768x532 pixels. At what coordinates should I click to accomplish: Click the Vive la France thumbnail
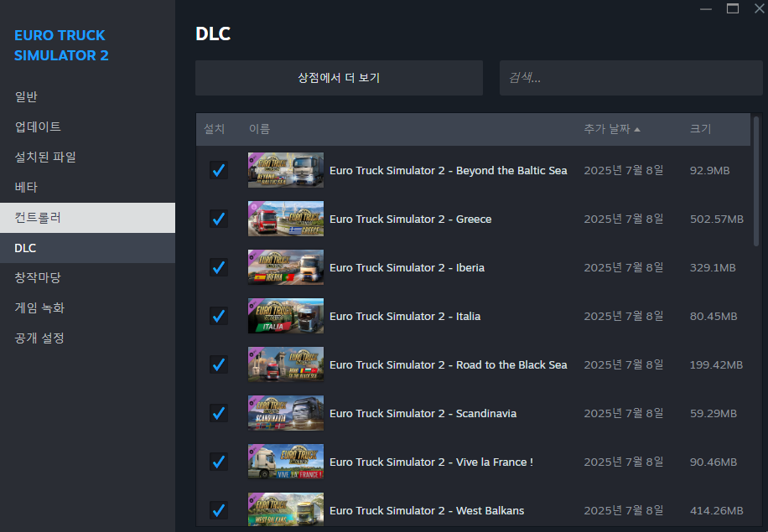pos(286,461)
